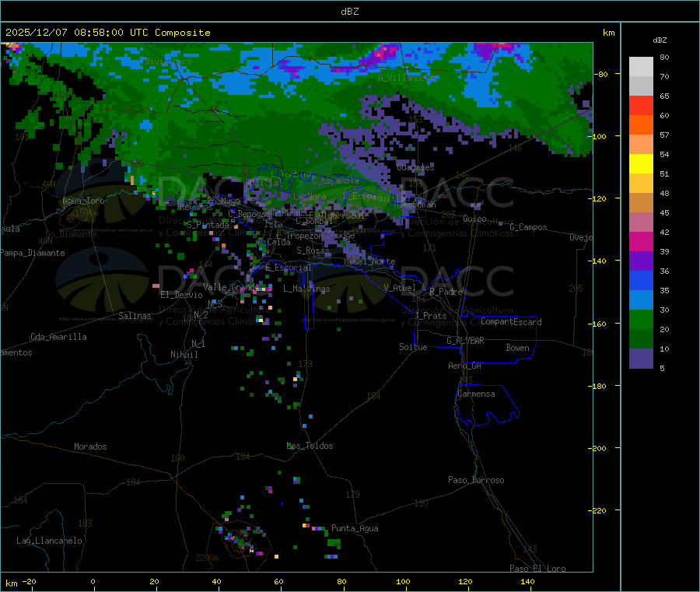
Task: Click the G_Campos map label
Action: 528,227
